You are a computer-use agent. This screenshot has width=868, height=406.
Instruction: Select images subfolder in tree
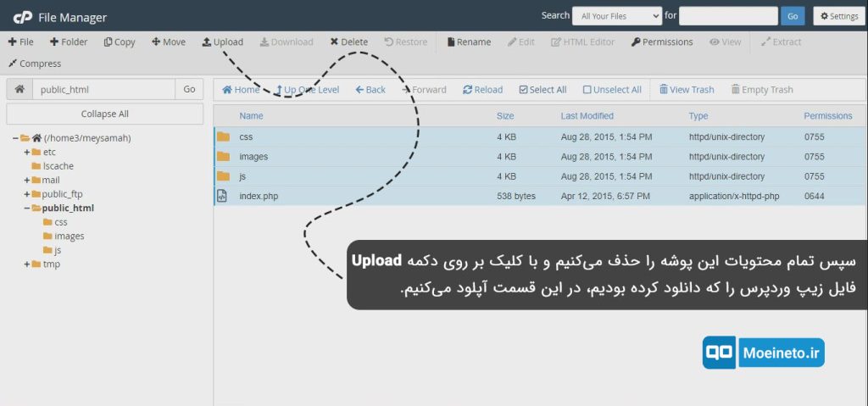(x=70, y=236)
